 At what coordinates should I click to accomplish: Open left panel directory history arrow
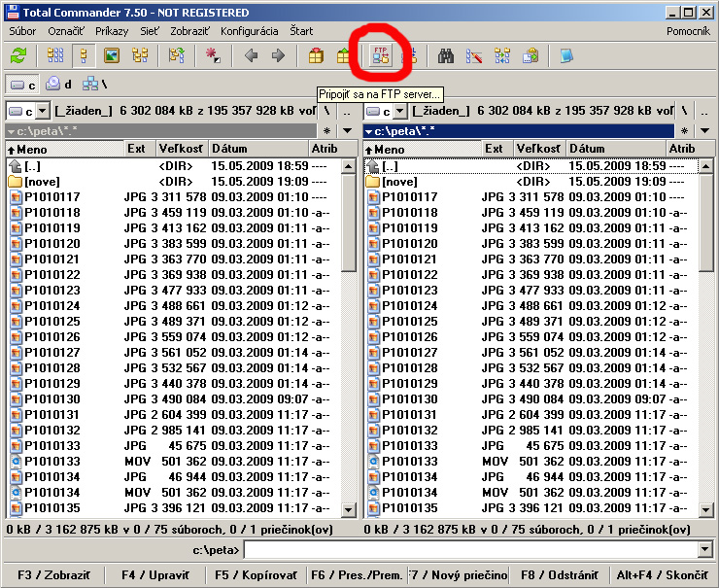coord(348,131)
